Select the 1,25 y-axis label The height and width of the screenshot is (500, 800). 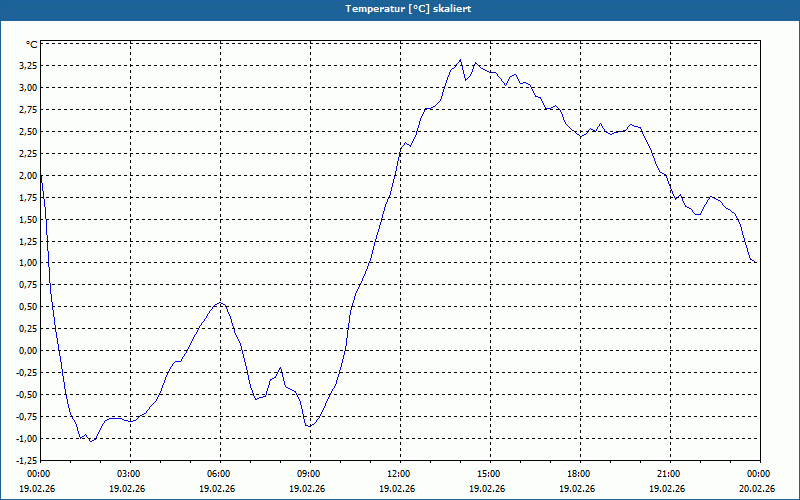point(29,241)
